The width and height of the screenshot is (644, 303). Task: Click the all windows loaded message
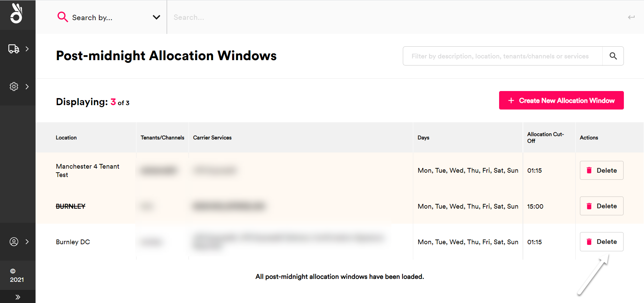point(339,276)
